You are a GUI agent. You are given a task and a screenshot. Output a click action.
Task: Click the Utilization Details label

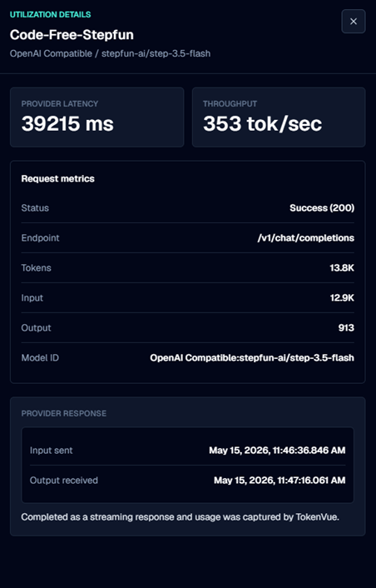coord(50,15)
